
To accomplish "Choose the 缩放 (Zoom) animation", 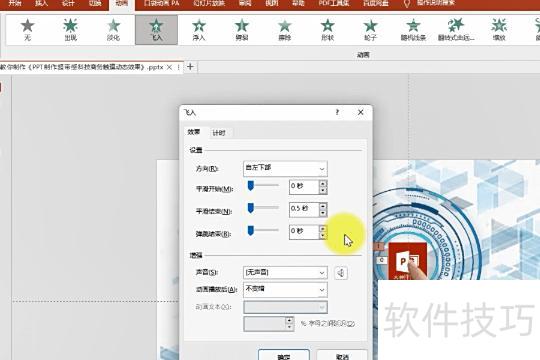I will (x=499, y=30).
